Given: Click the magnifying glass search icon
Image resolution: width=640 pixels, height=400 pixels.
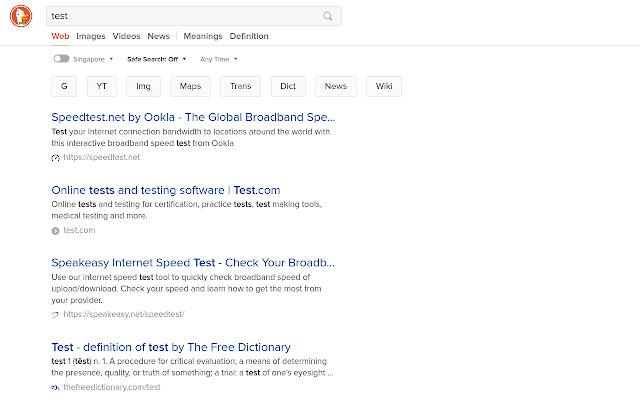Looking at the screenshot, I should [327, 16].
